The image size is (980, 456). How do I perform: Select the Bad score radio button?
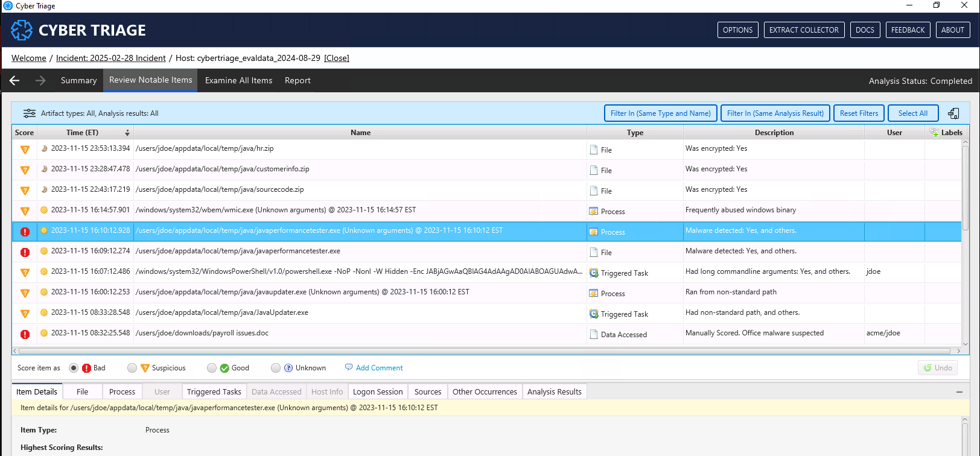coord(74,368)
